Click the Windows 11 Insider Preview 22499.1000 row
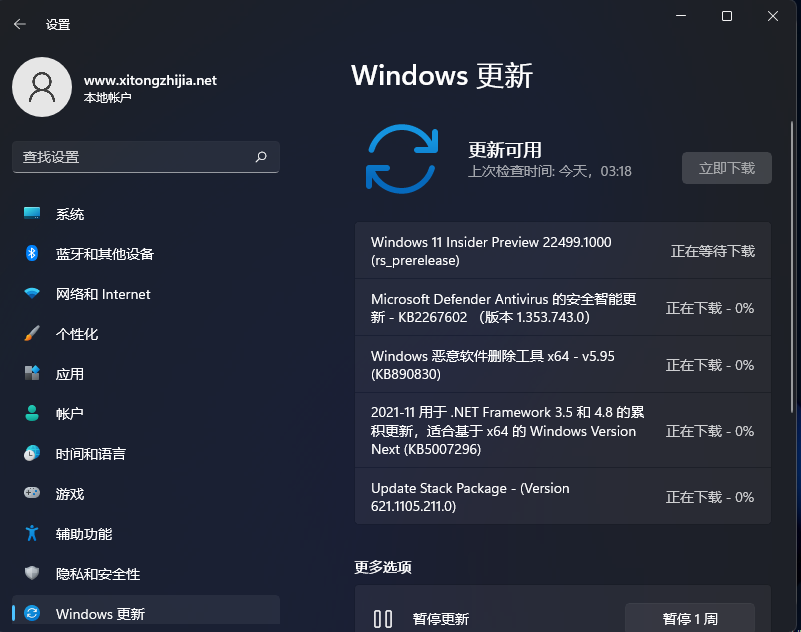This screenshot has height=632, width=801. click(x=562, y=251)
